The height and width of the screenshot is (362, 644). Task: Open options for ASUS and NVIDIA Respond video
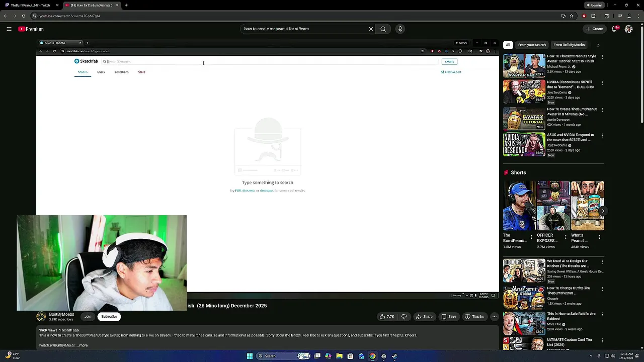pyautogui.click(x=602, y=136)
